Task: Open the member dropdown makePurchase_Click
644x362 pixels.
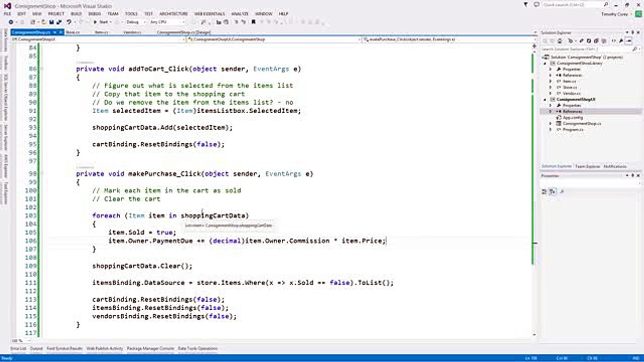Action: (x=449, y=39)
